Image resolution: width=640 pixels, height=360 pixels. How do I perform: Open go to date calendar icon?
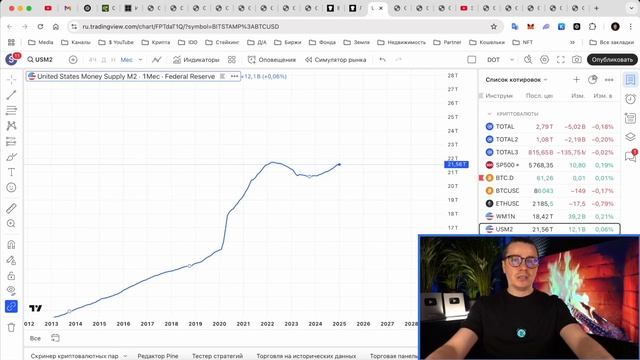click(x=55, y=338)
